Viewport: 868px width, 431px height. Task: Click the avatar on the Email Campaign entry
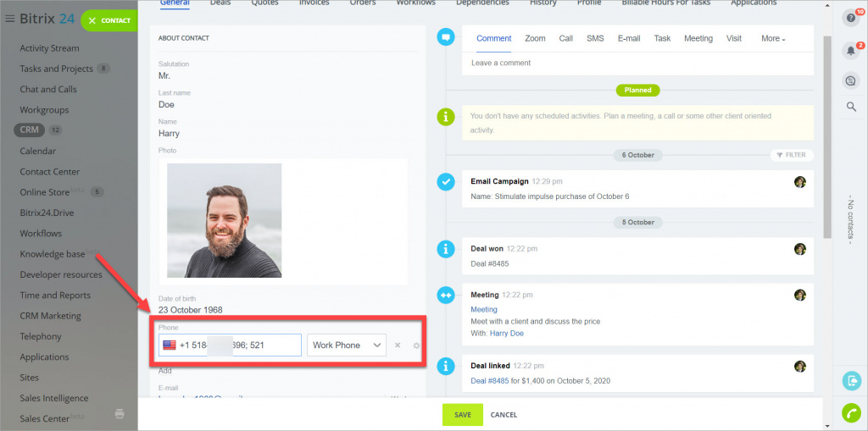799,182
